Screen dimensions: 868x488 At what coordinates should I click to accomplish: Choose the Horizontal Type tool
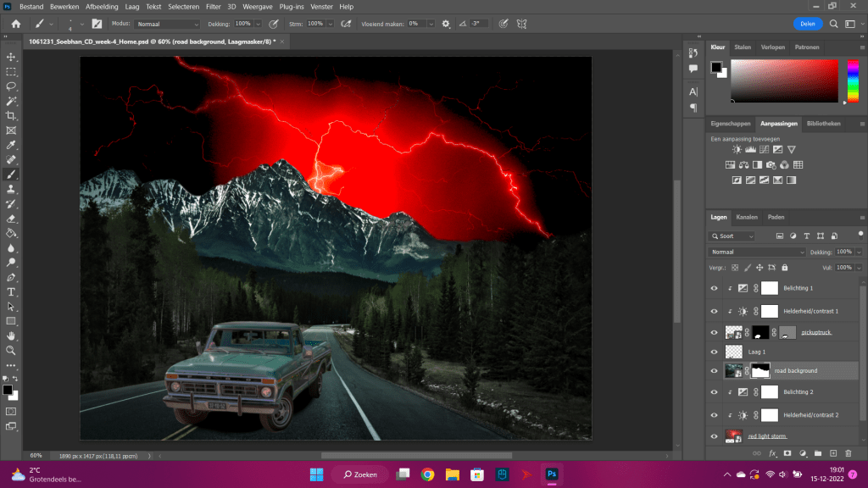tap(11, 291)
